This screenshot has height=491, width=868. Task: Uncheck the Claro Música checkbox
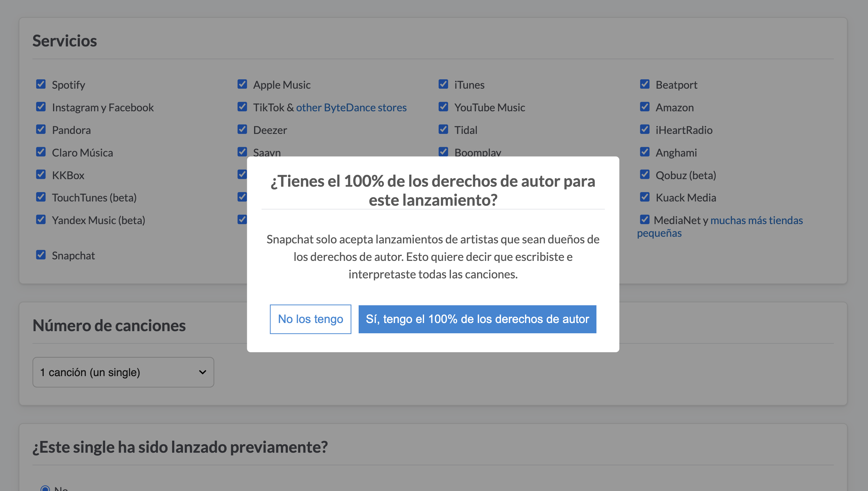tap(41, 152)
